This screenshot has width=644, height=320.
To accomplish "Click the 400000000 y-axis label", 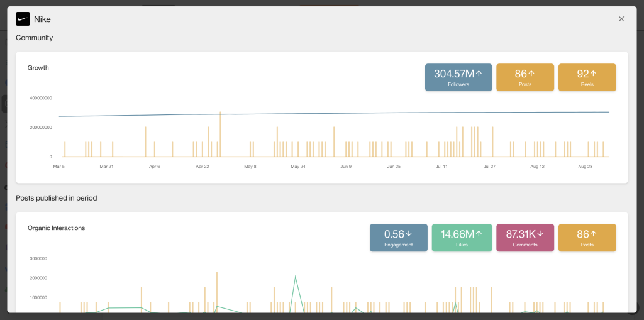I will coord(41,98).
